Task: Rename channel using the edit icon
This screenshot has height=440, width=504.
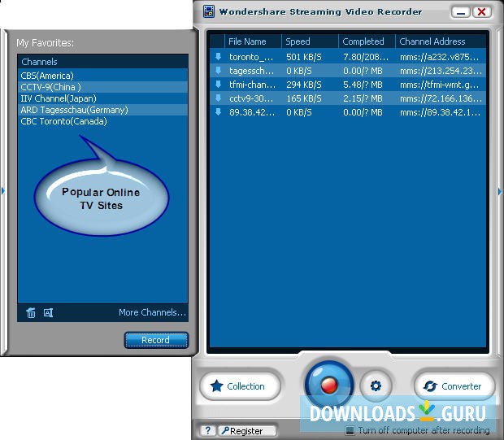Action: 48,312
